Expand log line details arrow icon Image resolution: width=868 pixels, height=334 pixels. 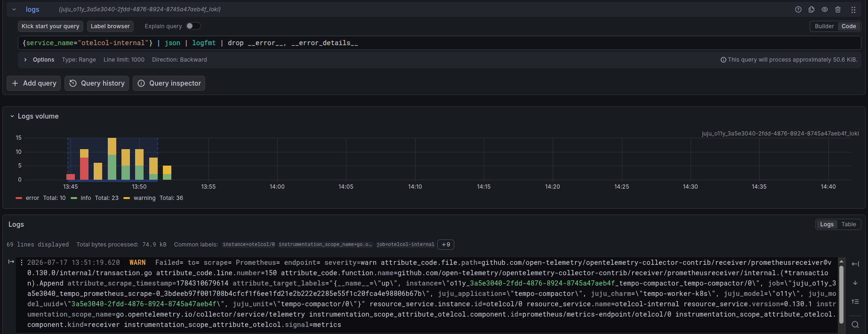pos(11,262)
